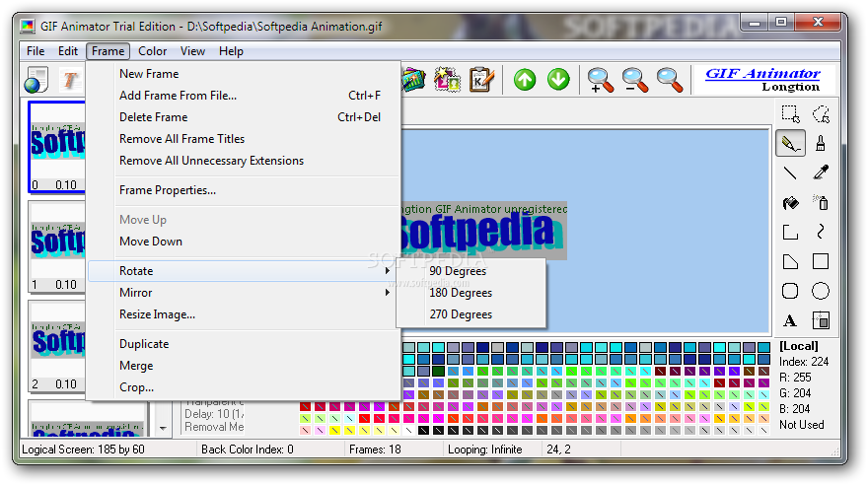The height and width of the screenshot is (485, 868).
Task: Click the green down arrow toolbar button
Action: pos(558,80)
